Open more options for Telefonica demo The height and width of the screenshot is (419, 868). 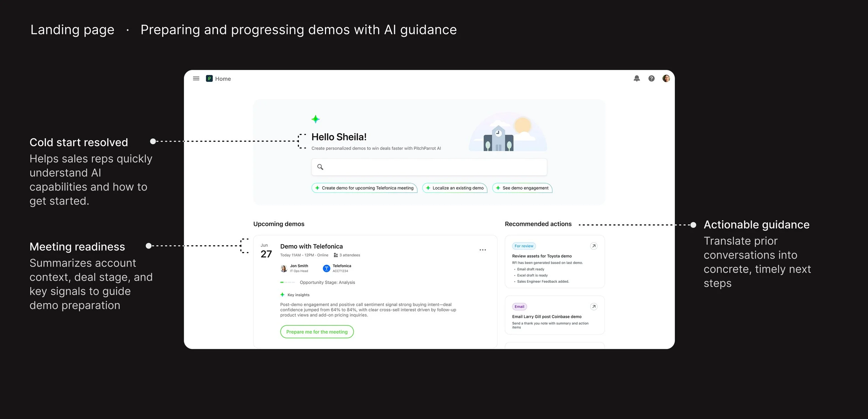tap(483, 250)
